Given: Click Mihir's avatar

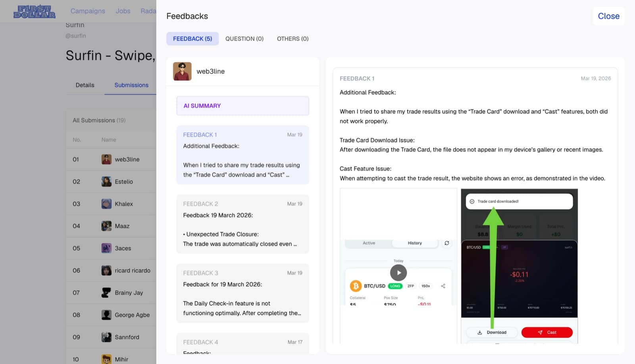Looking at the screenshot, I should coord(106,359).
